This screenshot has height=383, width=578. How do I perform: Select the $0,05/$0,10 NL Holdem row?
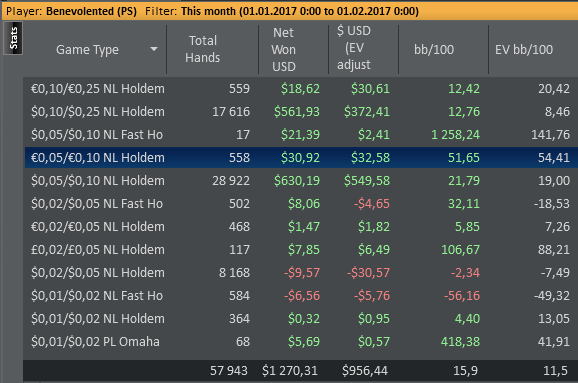coord(300,181)
